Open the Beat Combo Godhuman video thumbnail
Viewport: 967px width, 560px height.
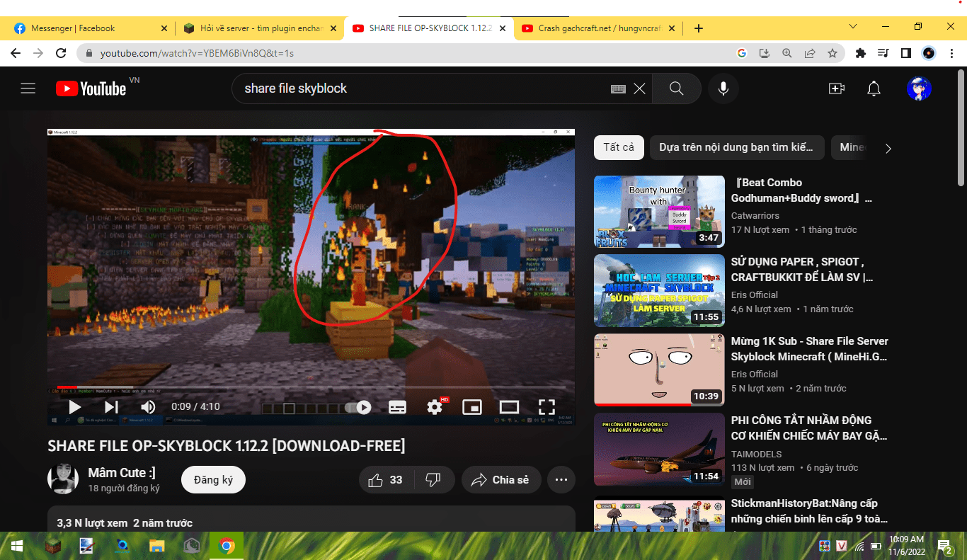[x=659, y=212]
